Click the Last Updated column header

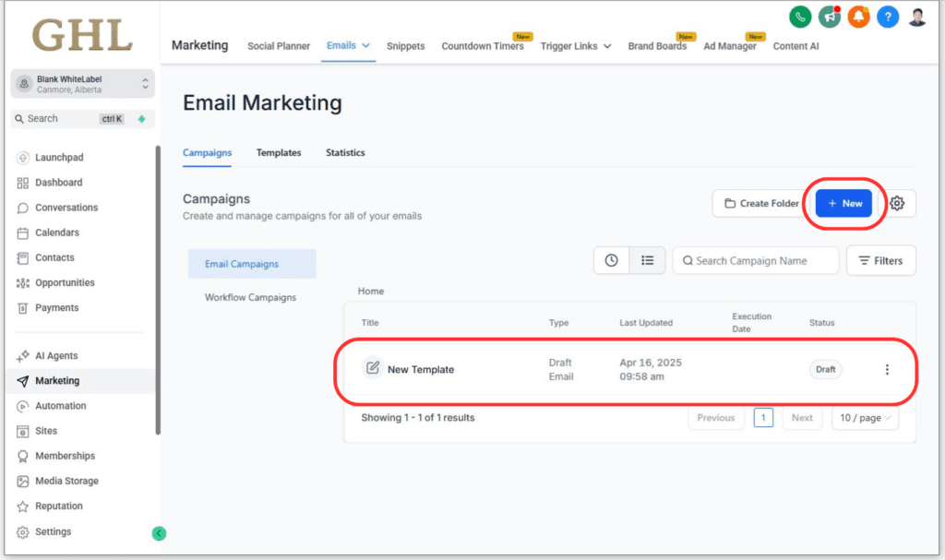[646, 323]
